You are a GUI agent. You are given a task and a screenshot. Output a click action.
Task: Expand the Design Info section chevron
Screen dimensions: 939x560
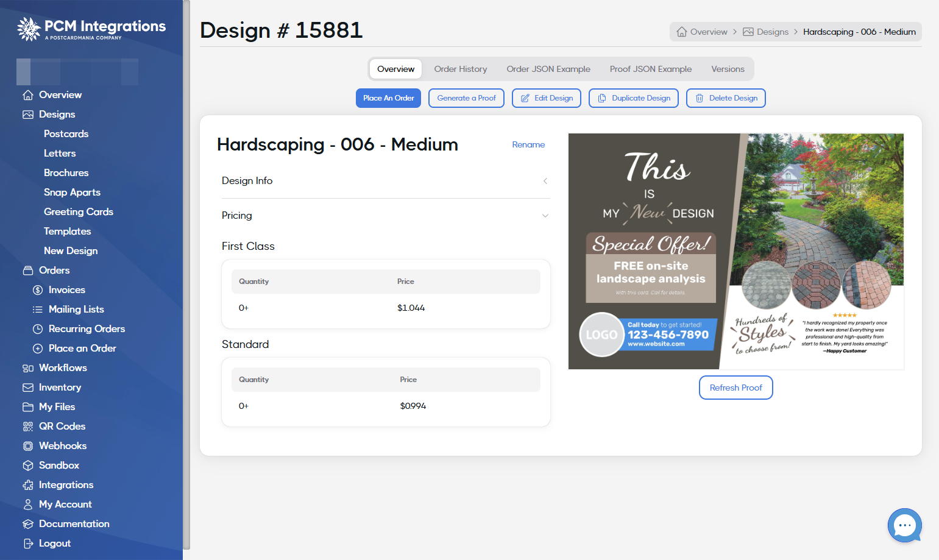tap(545, 181)
